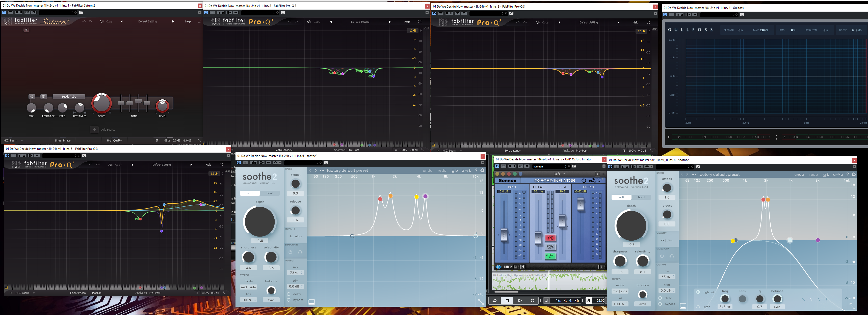
Task: Click the transport play button
Action: click(520, 301)
